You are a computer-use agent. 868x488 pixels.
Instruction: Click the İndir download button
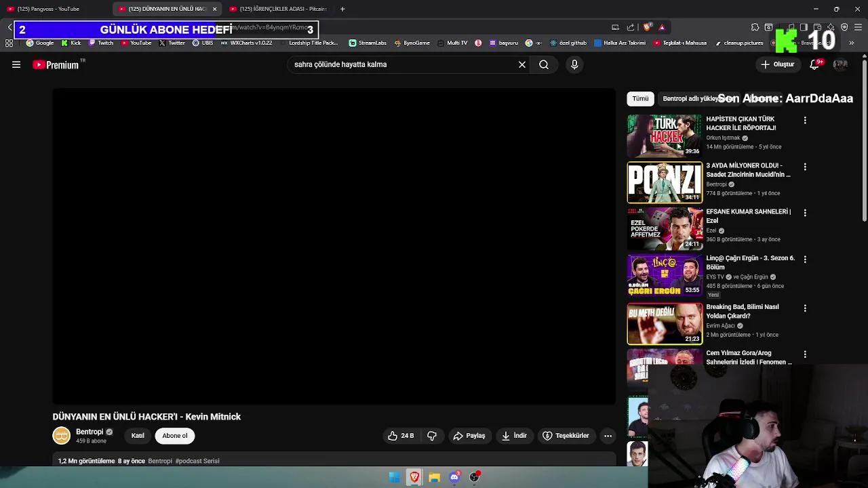pyautogui.click(x=514, y=436)
